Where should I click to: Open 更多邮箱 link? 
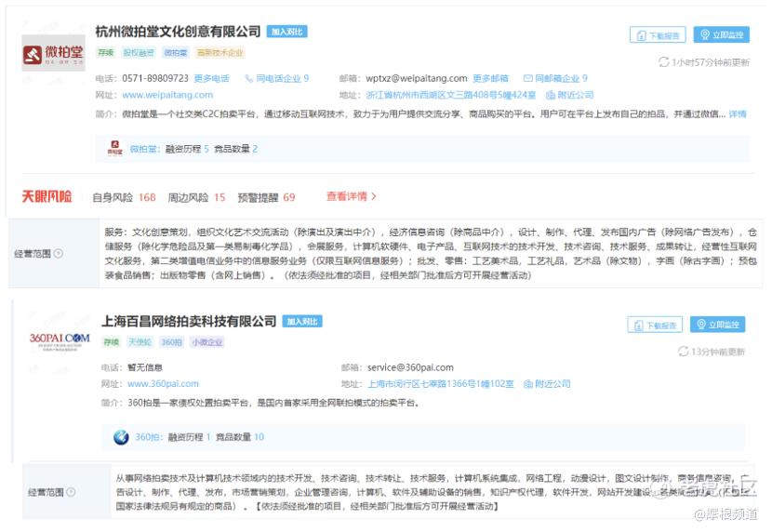(x=491, y=78)
